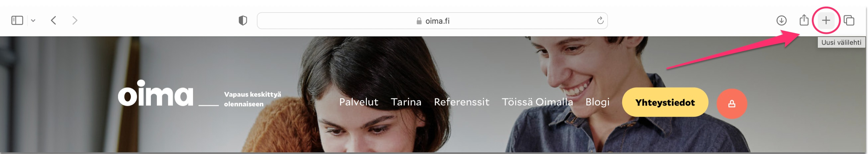Reload the oima.fi page
This screenshot has width=868, height=154.
[600, 21]
